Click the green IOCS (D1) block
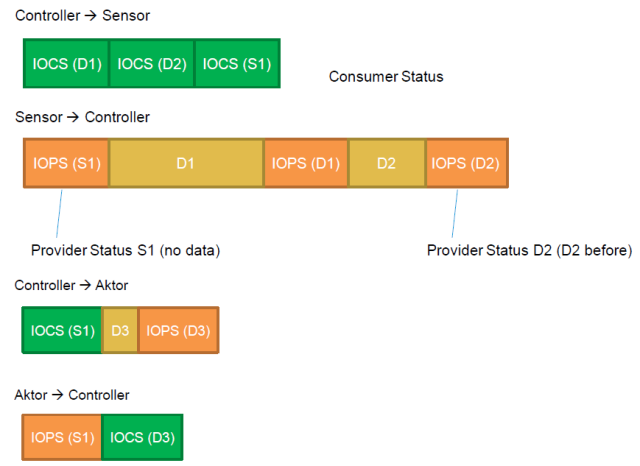 click(65, 63)
